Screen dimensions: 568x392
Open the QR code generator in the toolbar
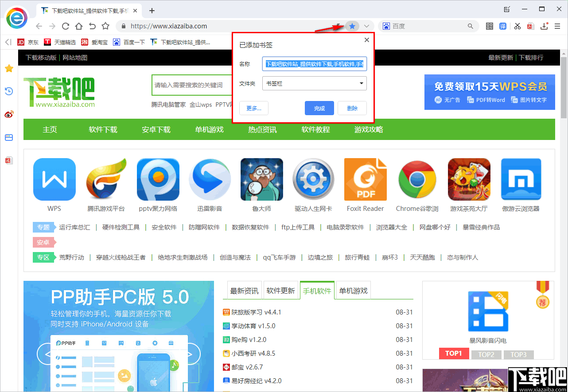point(489,26)
